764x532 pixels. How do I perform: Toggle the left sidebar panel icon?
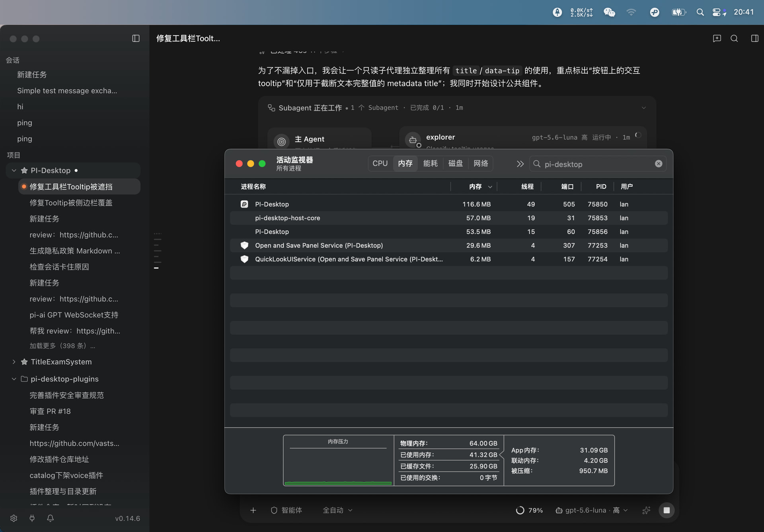tap(136, 39)
